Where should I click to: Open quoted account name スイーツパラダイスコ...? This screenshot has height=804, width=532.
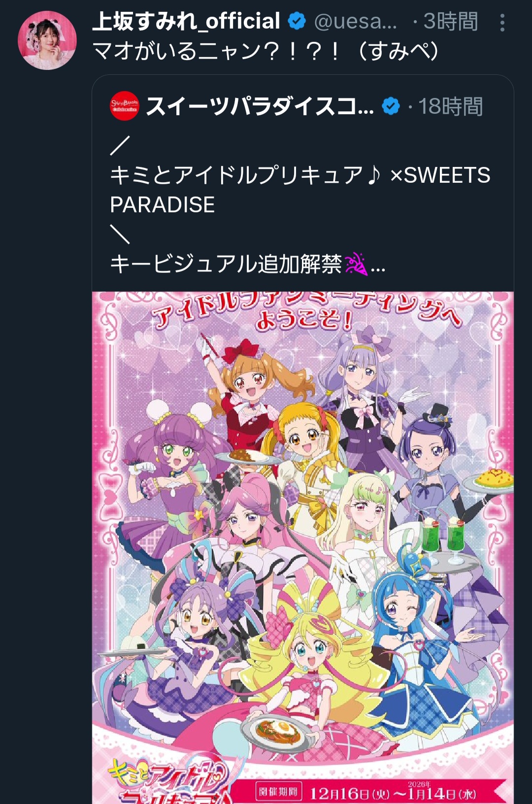[x=260, y=106]
